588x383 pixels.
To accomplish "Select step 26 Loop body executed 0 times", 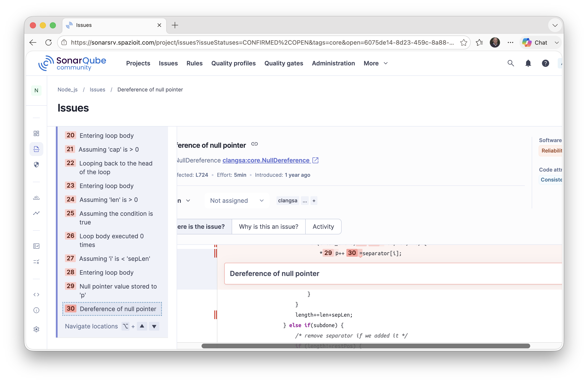I will coord(112,240).
